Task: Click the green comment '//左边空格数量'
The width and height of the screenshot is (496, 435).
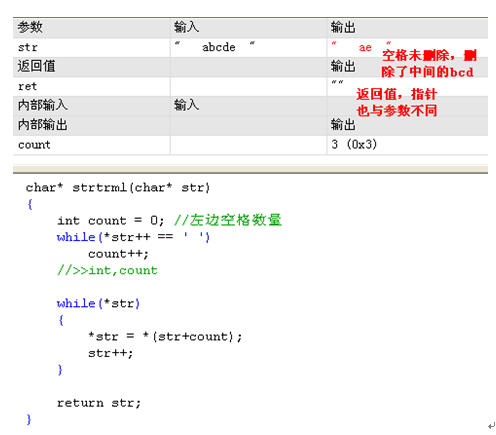Action: pos(228,220)
